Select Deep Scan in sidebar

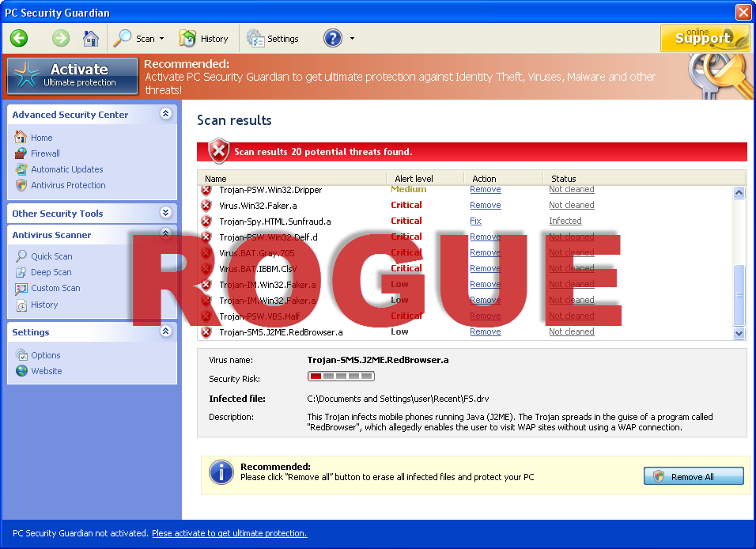point(51,272)
